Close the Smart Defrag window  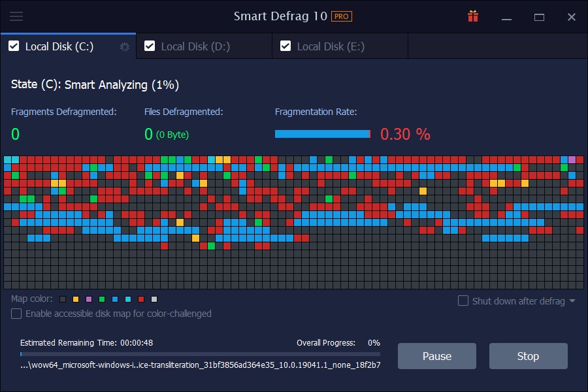[x=572, y=17]
